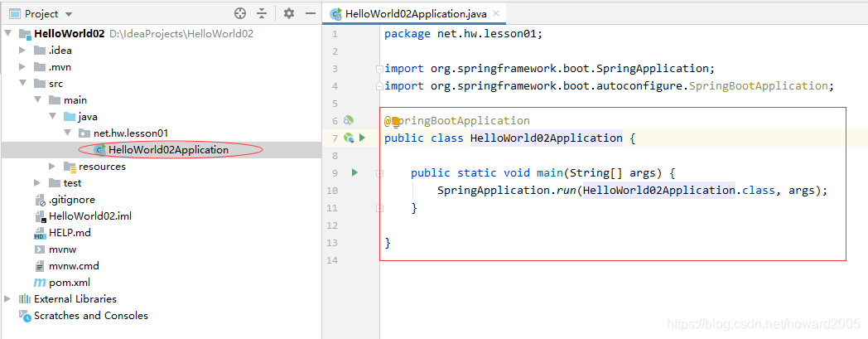Viewport: 868px width, 339px height.
Task: Collapse the src folder arrow
Action: (x=22, y=84)
